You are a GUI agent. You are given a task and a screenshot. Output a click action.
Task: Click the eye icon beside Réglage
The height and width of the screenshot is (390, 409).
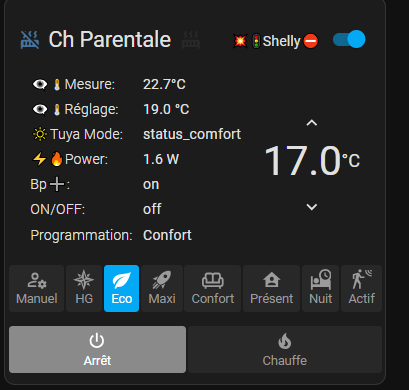[x=40, y=109]
